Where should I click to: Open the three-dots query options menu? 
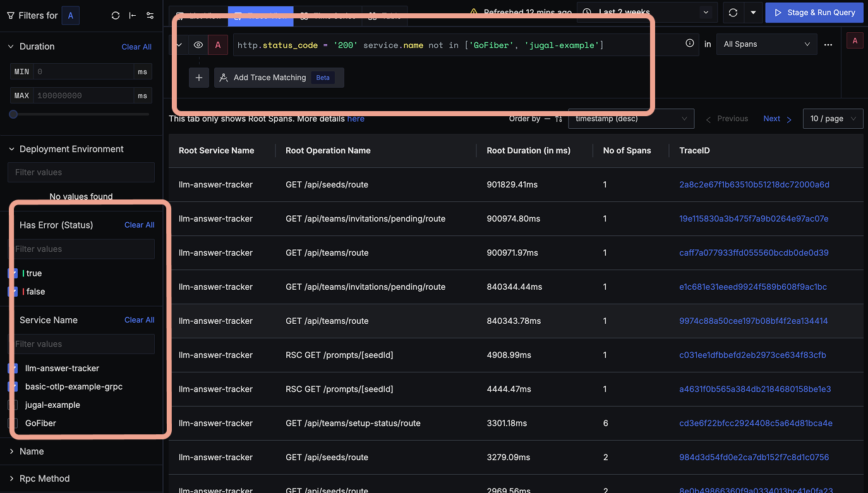(828, 45)
